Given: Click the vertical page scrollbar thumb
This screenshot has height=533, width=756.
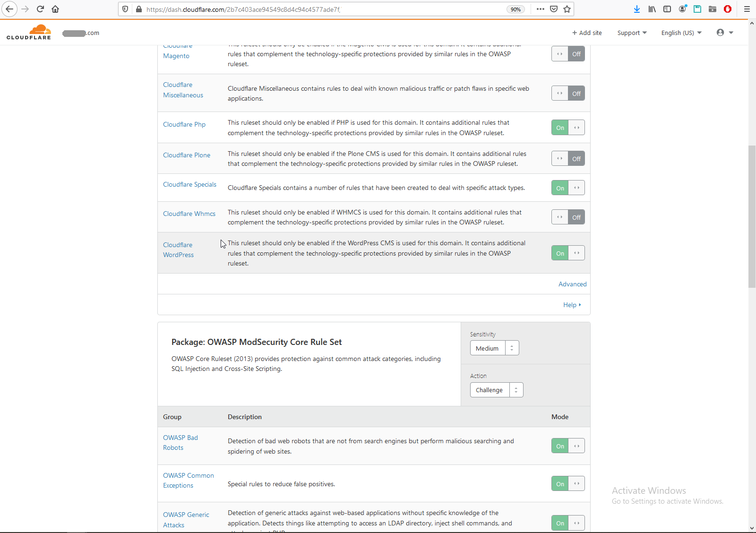Looking at the screenshot, I should [x=752, y=216].
